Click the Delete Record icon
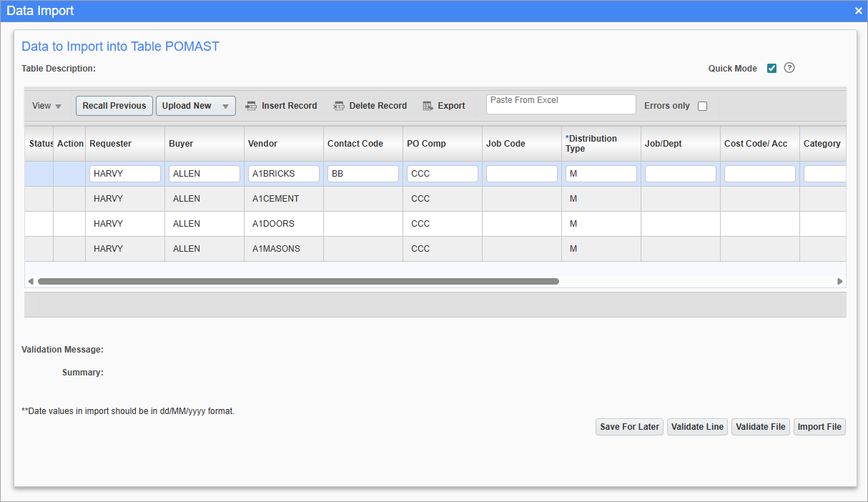 338,105
